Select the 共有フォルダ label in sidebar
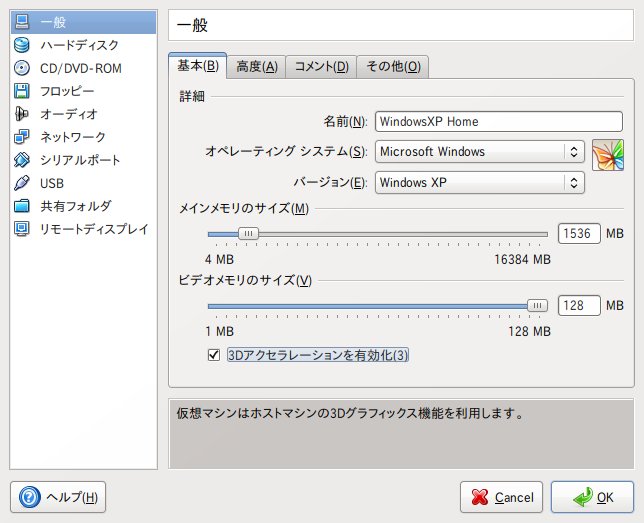 point(76,206)
